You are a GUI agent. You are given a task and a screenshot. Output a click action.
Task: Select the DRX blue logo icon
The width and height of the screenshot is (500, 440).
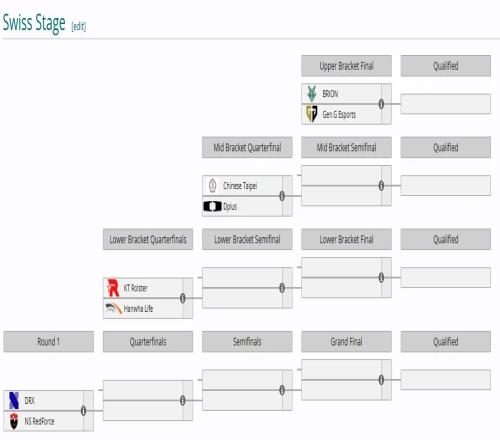click(14, 400)
